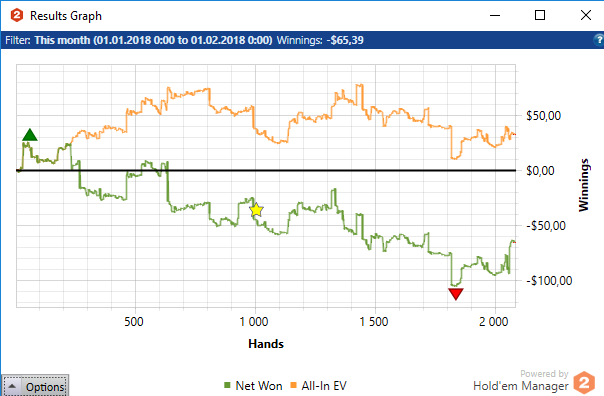Click the Hands axis title
Viewport: 604px width, 396px height.
(x=266, y=344)
